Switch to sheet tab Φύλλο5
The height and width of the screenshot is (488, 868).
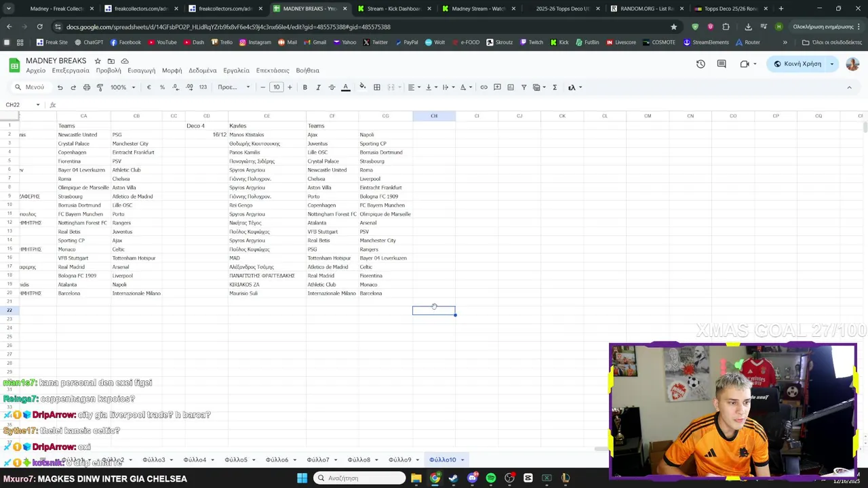[236, 460]
